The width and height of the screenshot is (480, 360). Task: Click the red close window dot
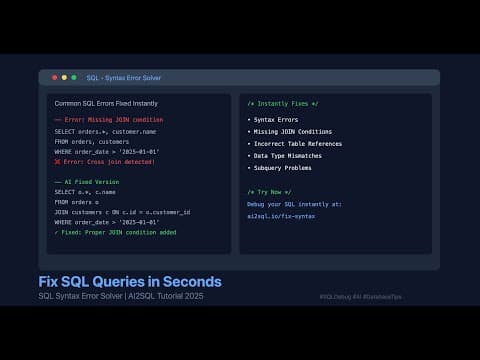(55, 78)
